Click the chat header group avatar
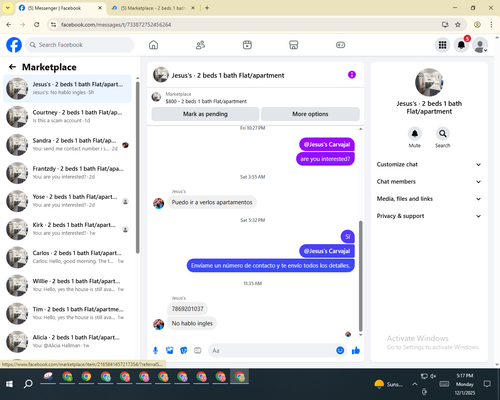Image resolution: width=500 pixels, height=400 pixels. [161, 75]
